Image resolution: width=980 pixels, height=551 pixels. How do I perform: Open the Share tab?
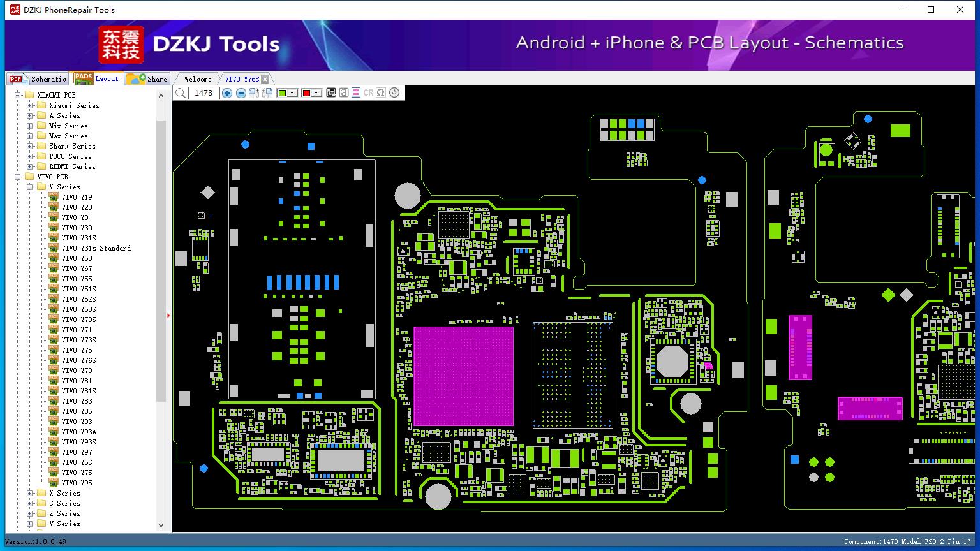pos(147,79)
